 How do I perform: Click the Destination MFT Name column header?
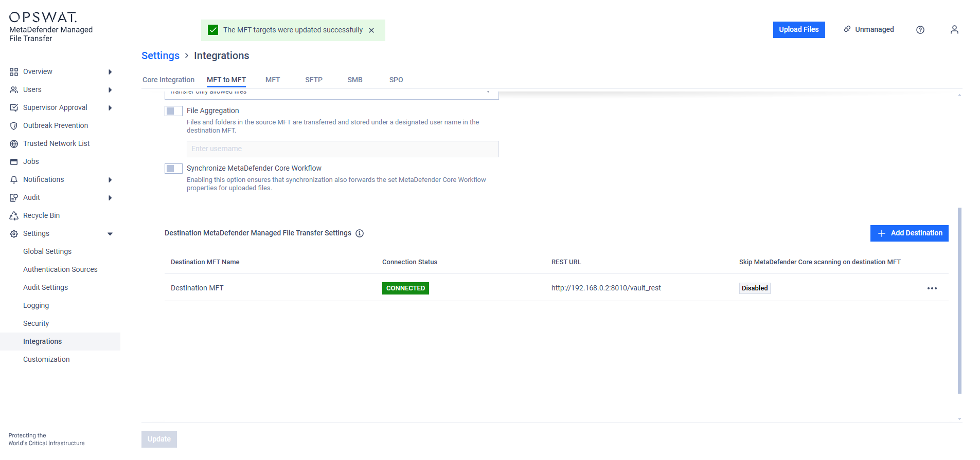tap(205, 262)
